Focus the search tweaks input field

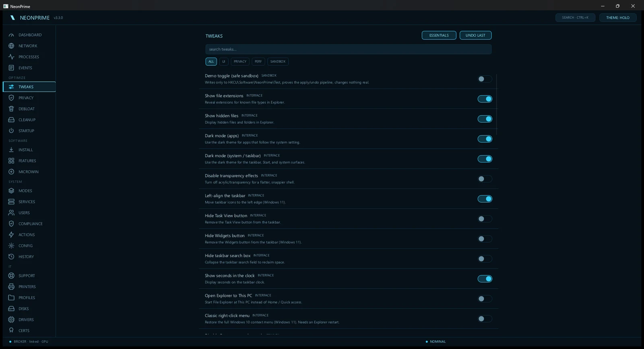pos(348,49)
